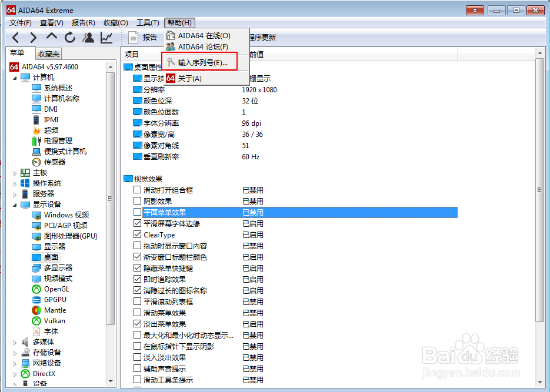Expand the 操作系统 tree node
This screenshot has width=550, height=392.
point(15,183)
